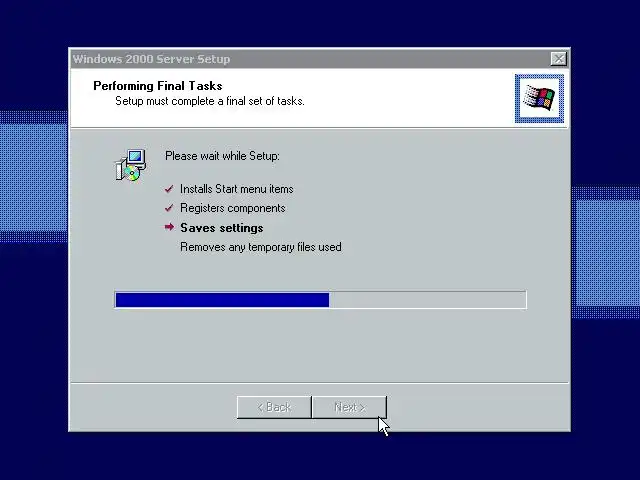Click the checkmark beside Registers components

pos(169,208)
